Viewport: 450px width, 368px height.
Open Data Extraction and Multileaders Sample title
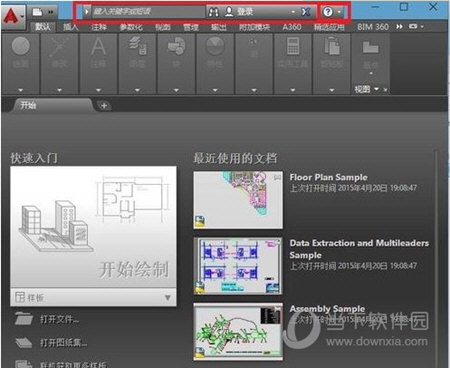tap(359, 249)
